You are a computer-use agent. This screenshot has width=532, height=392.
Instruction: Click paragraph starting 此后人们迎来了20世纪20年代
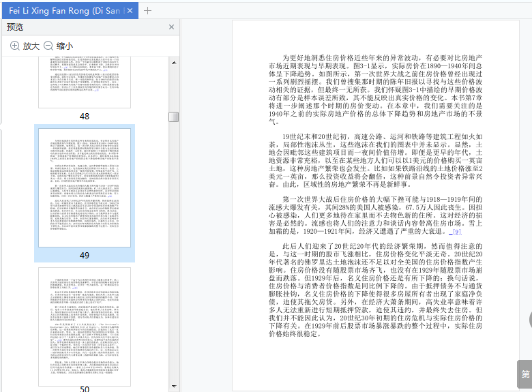click(376, 290)
